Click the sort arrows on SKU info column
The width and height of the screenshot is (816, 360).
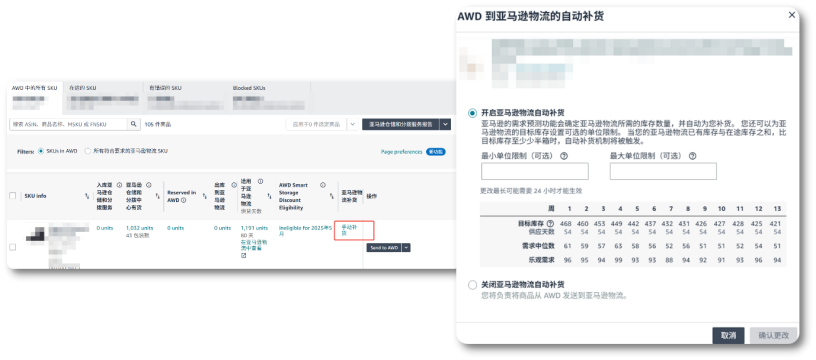click(x=86, y=196)
